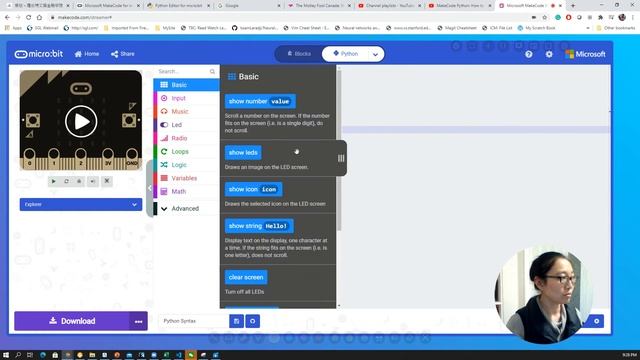Screen dimensions: 640x360
Task: Open the Help menu question mark
Action: pyautogui.click(x=529, y=54)
